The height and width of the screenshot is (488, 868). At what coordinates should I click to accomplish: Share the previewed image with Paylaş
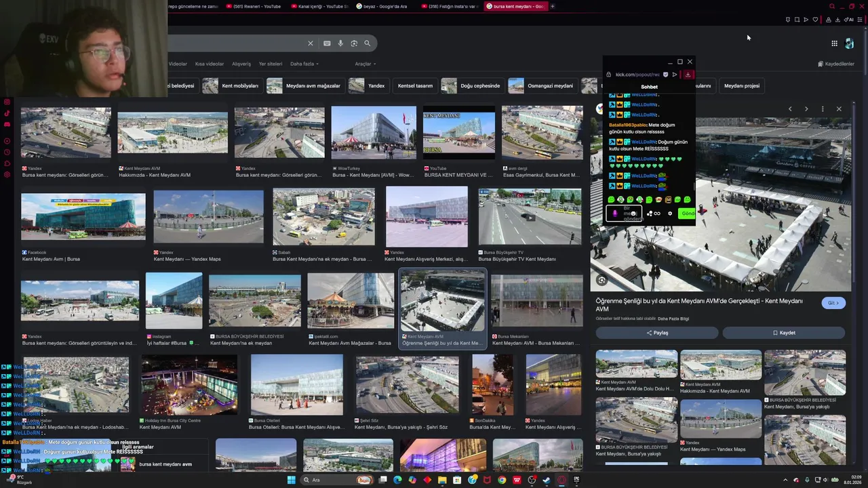(x=657, y=333)
